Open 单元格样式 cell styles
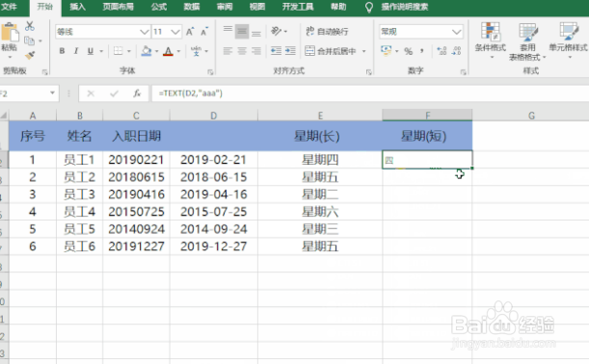This screenshot has height=364, width=589. [x=568, y=40]
